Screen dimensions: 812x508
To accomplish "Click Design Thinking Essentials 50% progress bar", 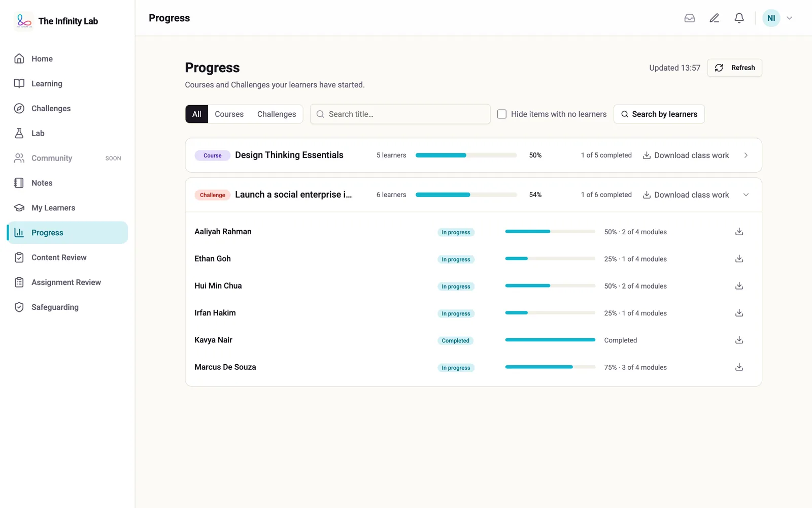I will pos(466,155).
